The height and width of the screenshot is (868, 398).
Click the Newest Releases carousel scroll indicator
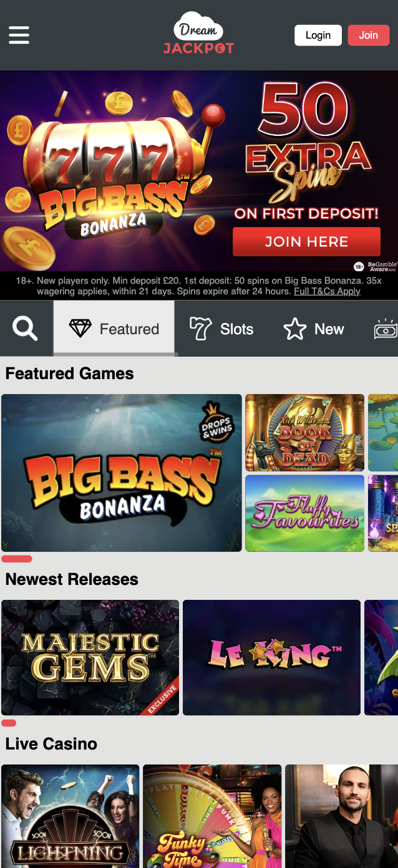click(9, 723)
